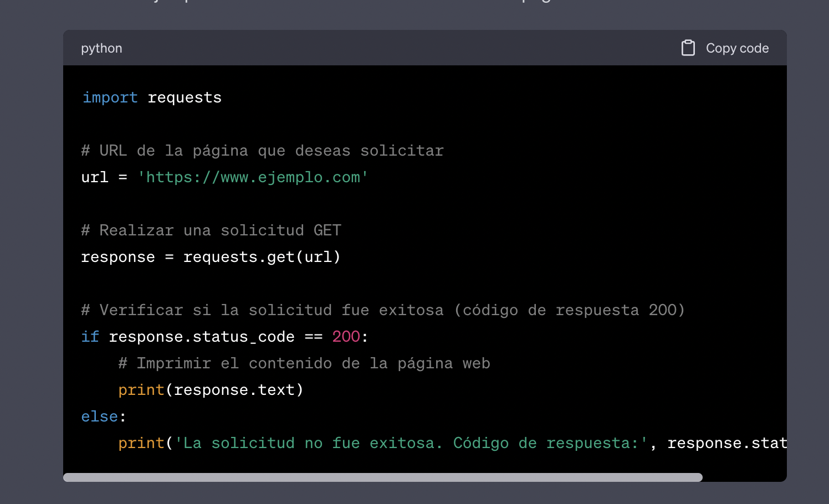Click the comment verifying respuesta 200

(382, 310)
